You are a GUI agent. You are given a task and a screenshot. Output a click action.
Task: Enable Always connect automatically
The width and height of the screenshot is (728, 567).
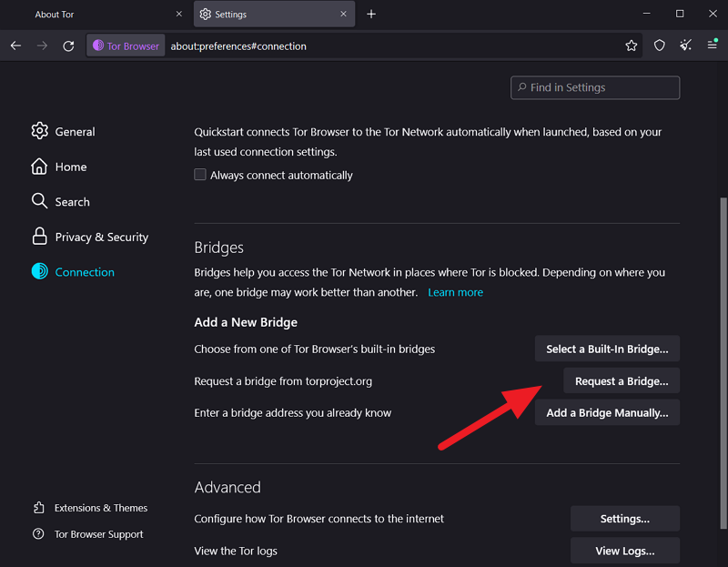click(x=200, y=175)
